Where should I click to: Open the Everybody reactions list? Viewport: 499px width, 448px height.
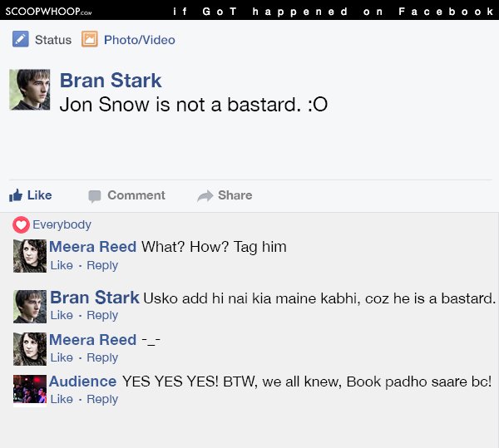(x=62, y=224)
